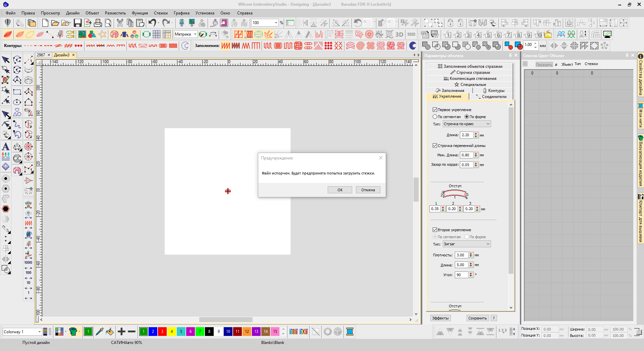Pick red color swatch number 3
The width and height of the screenshot is (644, 351).
point(162,332)
